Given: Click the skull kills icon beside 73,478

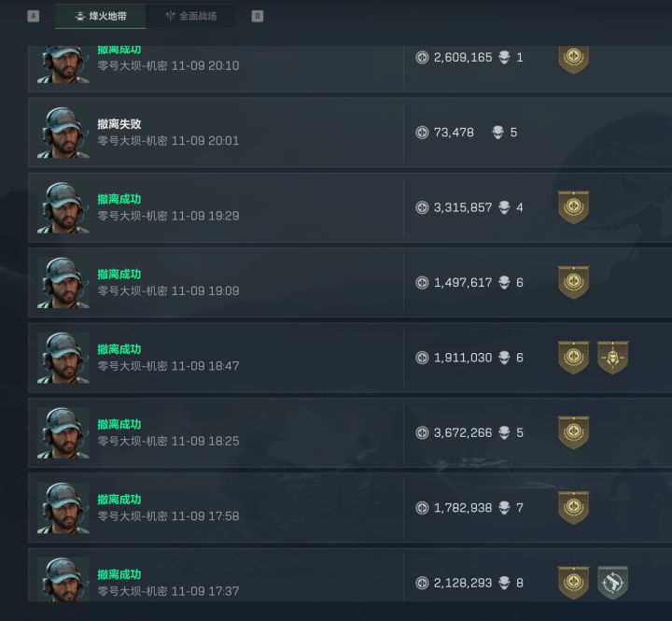Looking at the screenshot, I should (x=497, y=133).
